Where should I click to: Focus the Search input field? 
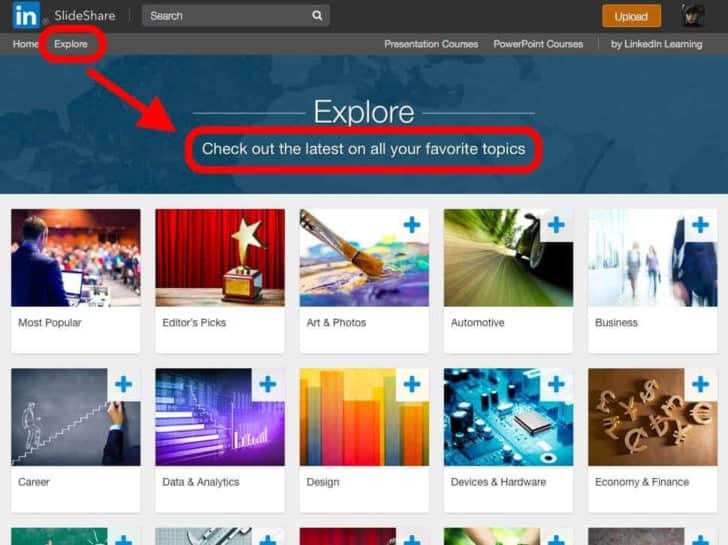235,16
